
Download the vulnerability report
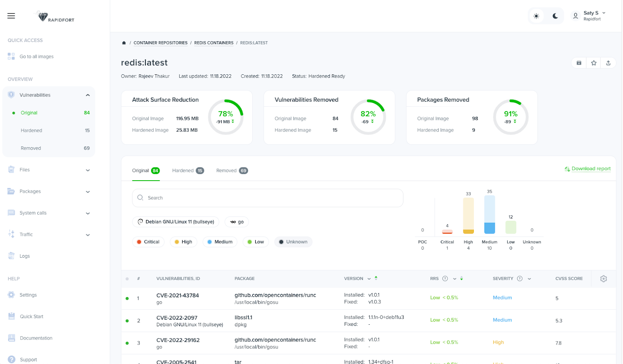[x=588, y=169]
